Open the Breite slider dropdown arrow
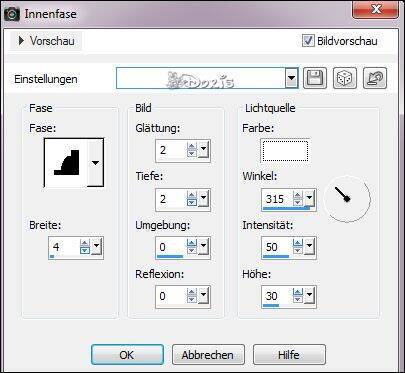Image resolution: width=405 pixels, height=373 pixels. click(97, 246)
